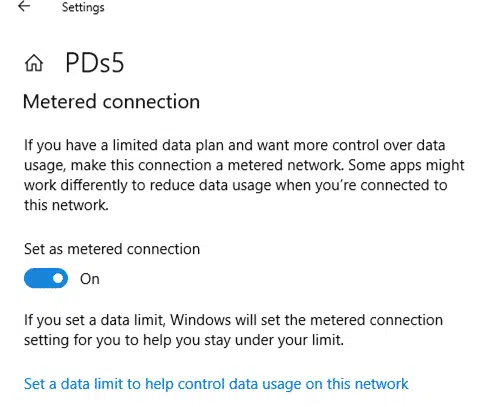This screenshot has height=407, width=493.
Task: Select the PDs5 network name heading
Action: coord(95,62)
